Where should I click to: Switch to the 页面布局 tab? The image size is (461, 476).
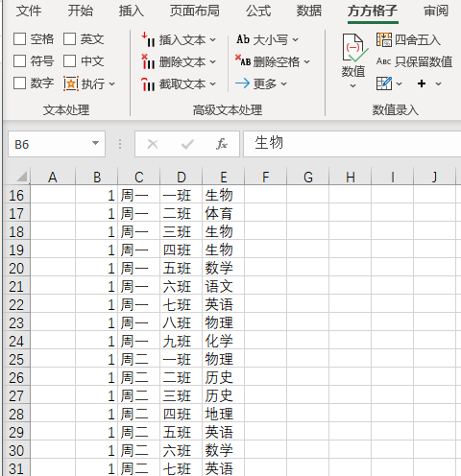pyautogui.click(x=195, y=12)
